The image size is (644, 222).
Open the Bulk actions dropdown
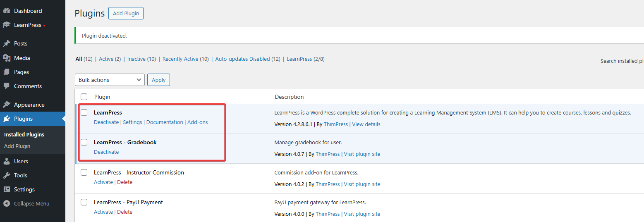coord(110,80)
